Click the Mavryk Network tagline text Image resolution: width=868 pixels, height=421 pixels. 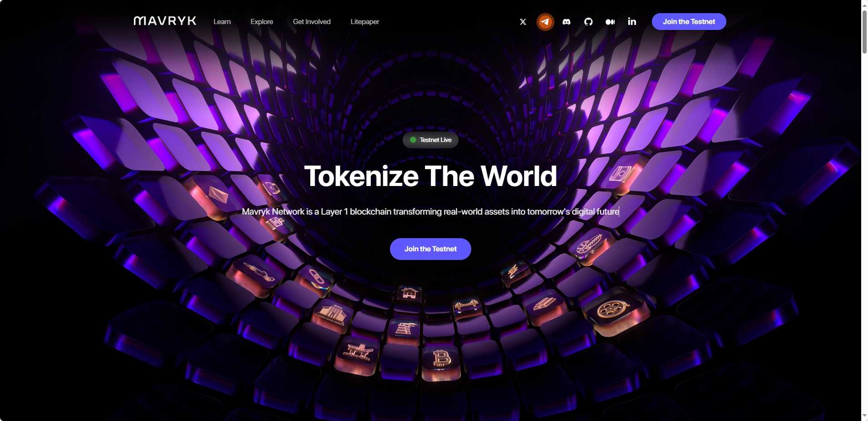430,211
